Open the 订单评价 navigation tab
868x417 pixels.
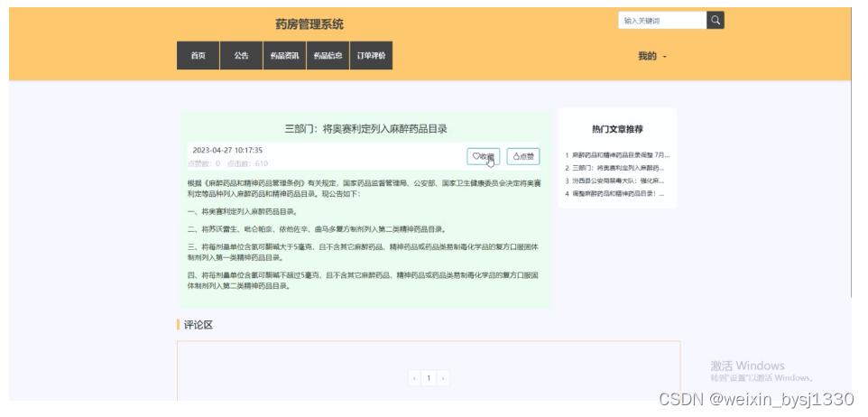tap(371, 55)
